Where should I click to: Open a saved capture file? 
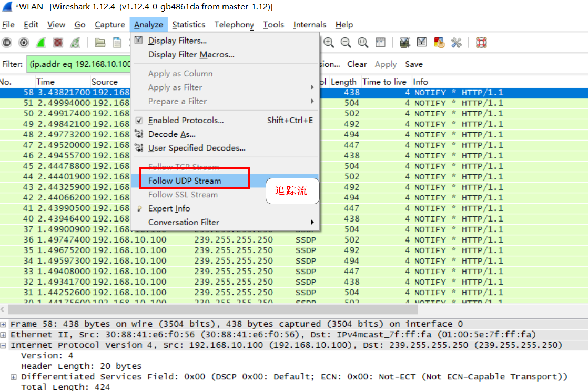pyautogui.click(x=99, y=43)
